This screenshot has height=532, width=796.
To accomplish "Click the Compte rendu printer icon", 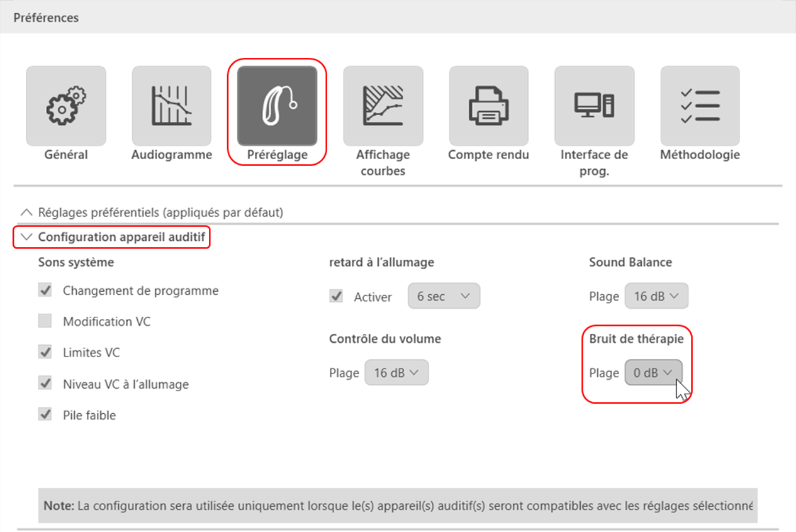I will (488, 105).
